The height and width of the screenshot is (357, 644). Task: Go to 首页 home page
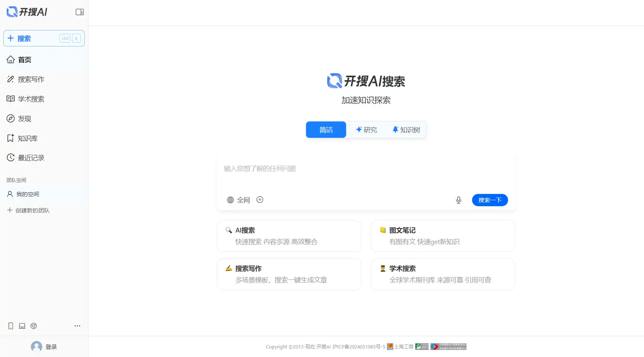[44, 59]
